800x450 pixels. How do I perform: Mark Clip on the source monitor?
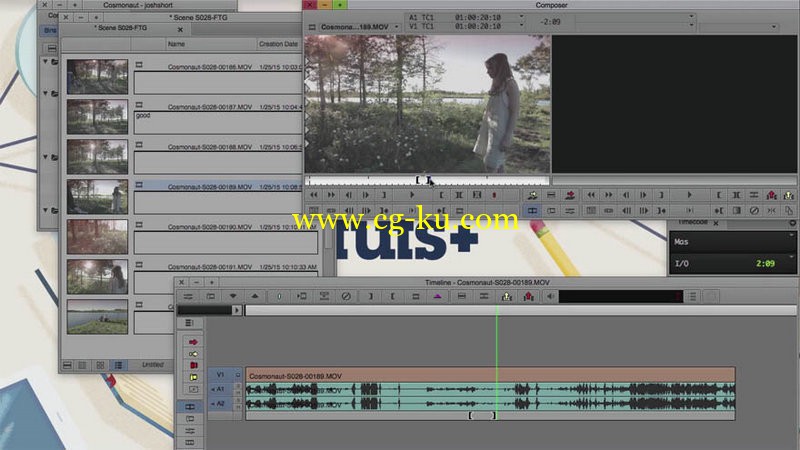459,195
